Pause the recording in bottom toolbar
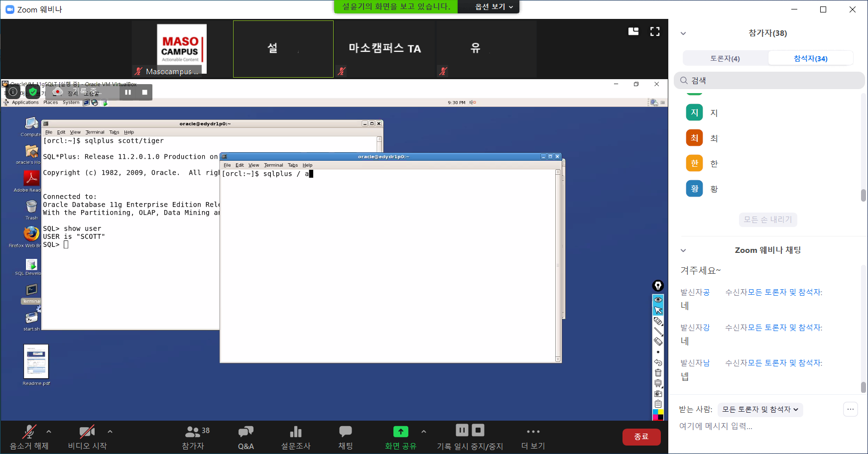 click(x=462, y=430)
